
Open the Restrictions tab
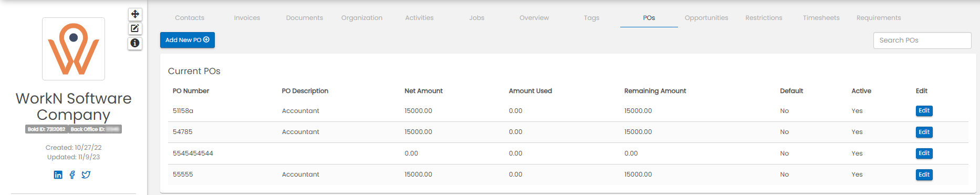pyautogui.click(x=764, y=18)
